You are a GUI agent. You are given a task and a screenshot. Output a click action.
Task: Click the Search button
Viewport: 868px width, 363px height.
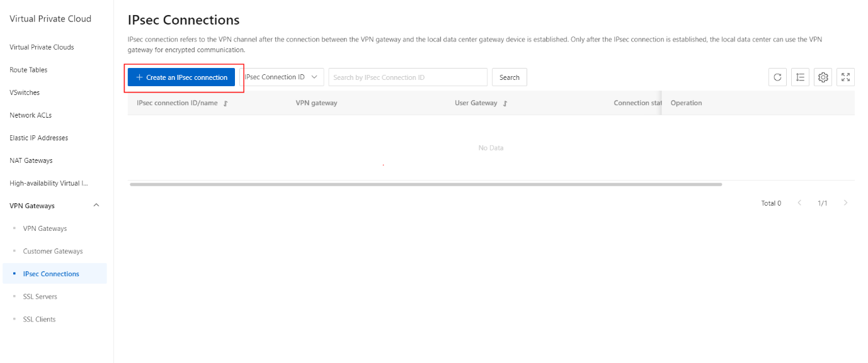[510, 77]
